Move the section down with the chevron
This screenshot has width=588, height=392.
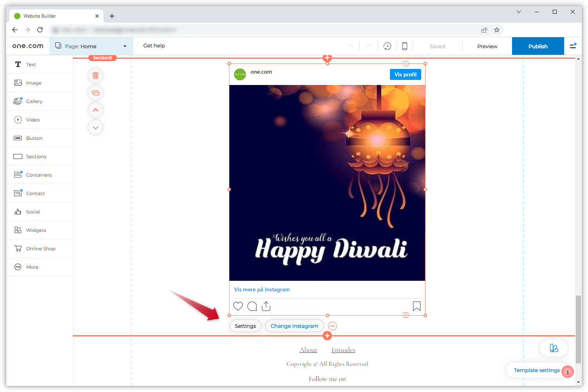[96, 127]
